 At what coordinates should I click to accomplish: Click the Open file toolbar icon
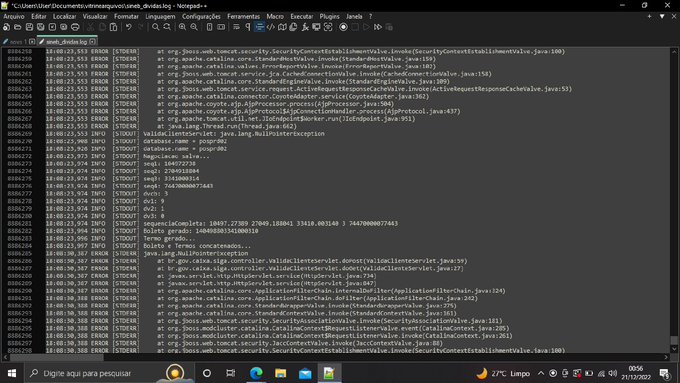click(18, 27)
